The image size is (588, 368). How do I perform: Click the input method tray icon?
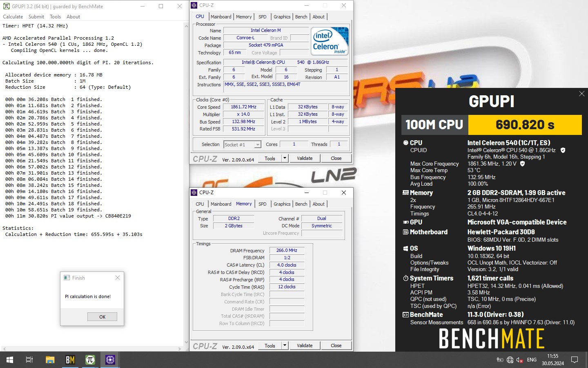pyautogui.click(x=500, y=360)
